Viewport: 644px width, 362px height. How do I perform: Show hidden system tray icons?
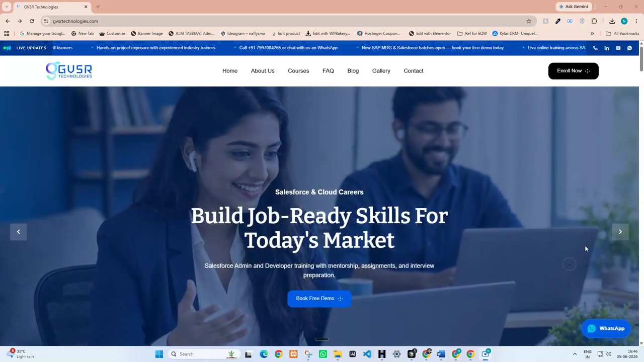[x=575, y=354]
